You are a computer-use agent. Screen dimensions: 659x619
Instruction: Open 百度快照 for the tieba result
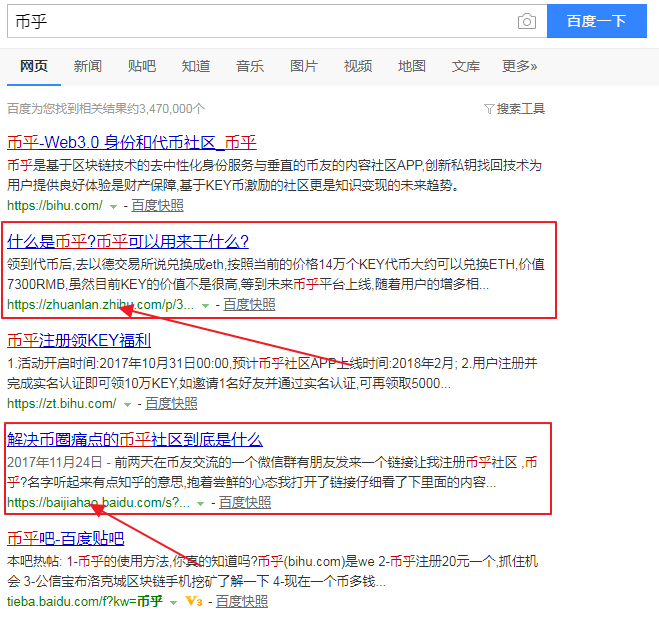click(242, 601)
